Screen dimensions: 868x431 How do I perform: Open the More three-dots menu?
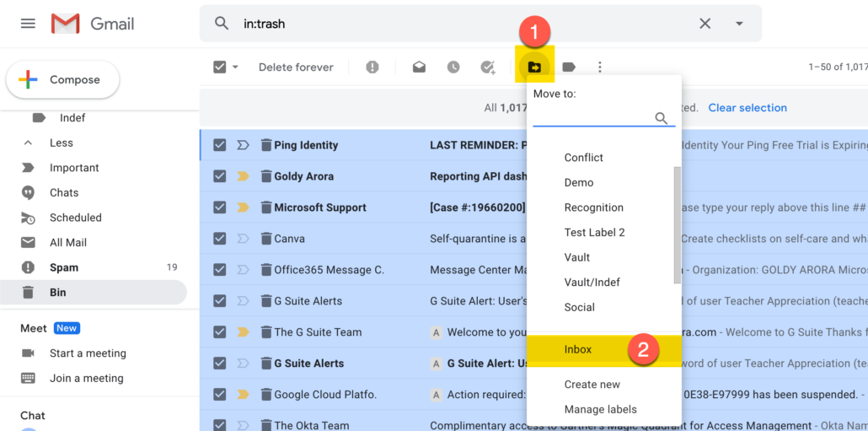pos(599,67)
